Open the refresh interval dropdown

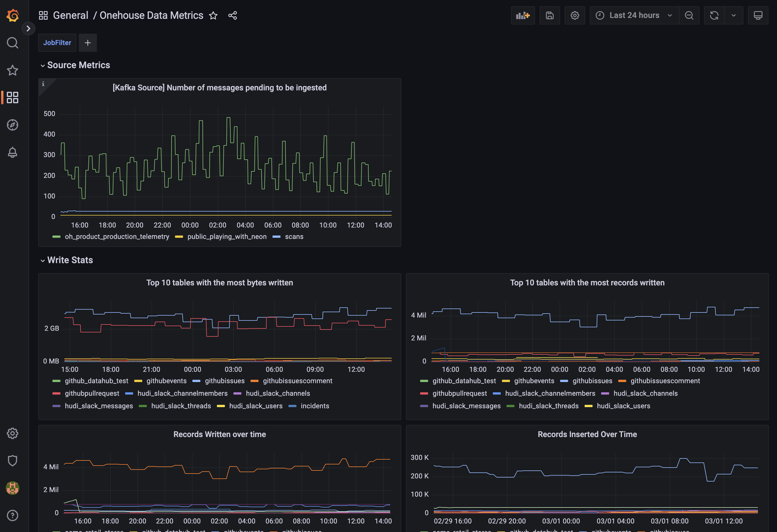point(734,15)
